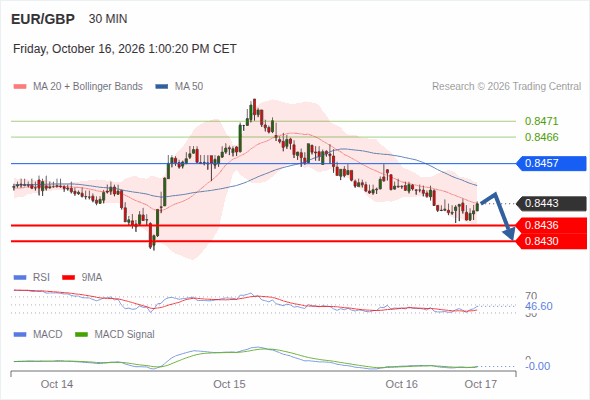Viewport: 590px width, 400px height.
Task: Click the RSI blue legend swatch
Action: point(20,278)
